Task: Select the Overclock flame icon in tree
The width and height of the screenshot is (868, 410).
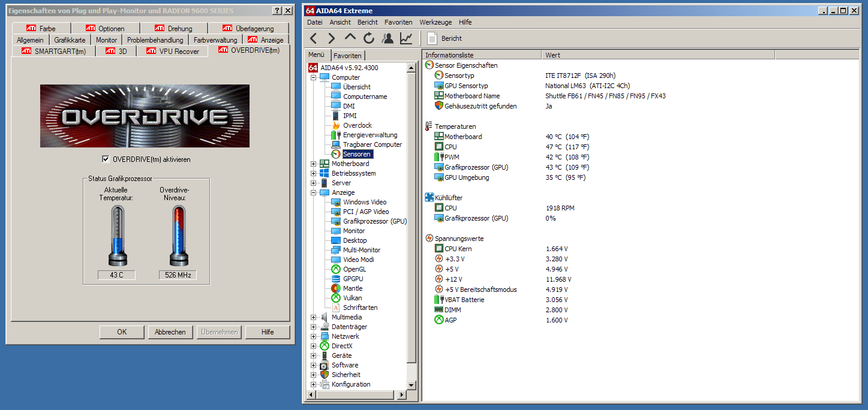Action: [x=336, y=125]
